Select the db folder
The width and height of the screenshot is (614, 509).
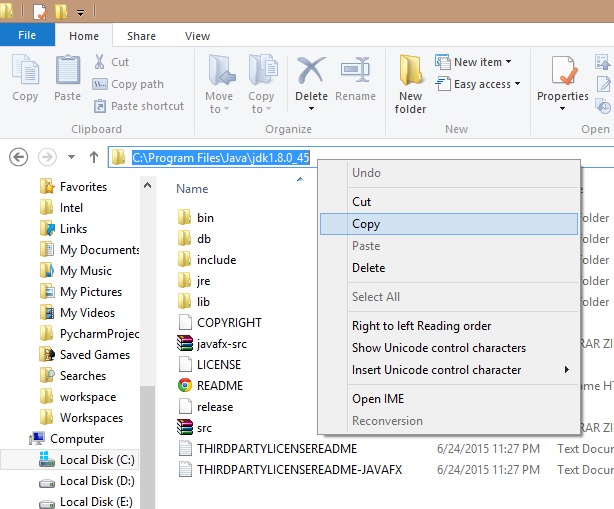click(195, 239)
